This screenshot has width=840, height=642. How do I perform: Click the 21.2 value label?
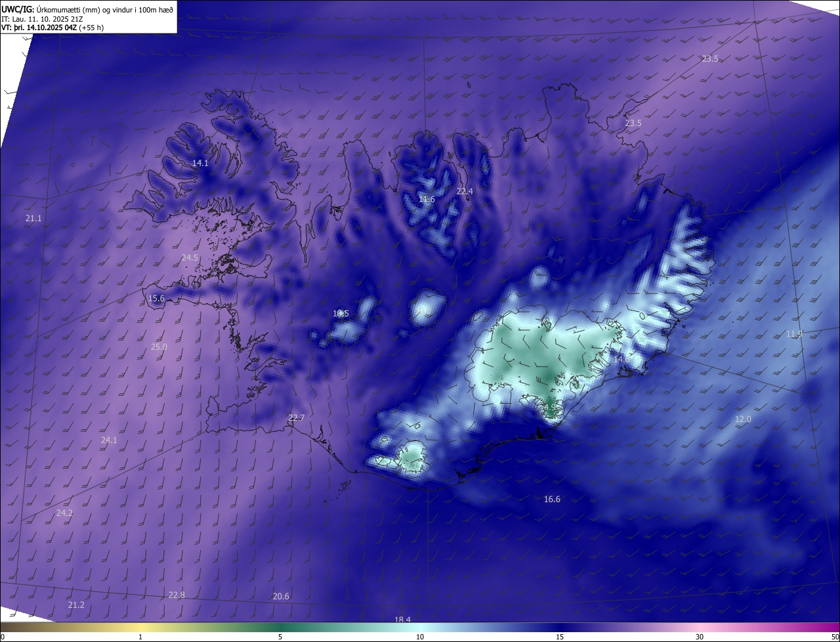point(76,605)
